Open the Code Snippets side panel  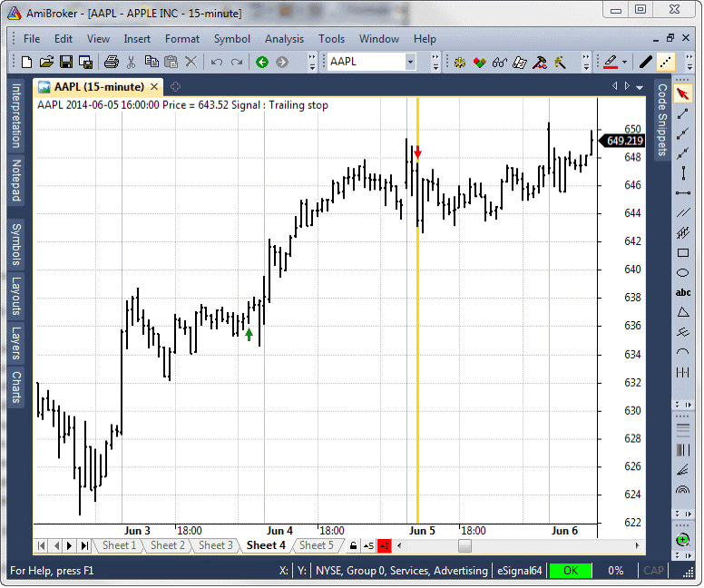[662, 120]
